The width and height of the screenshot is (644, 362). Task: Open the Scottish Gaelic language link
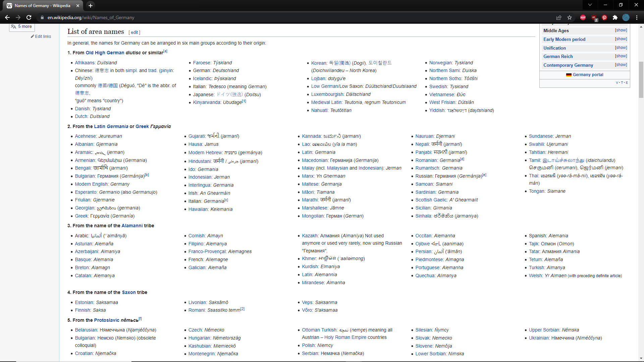point(431,200)
